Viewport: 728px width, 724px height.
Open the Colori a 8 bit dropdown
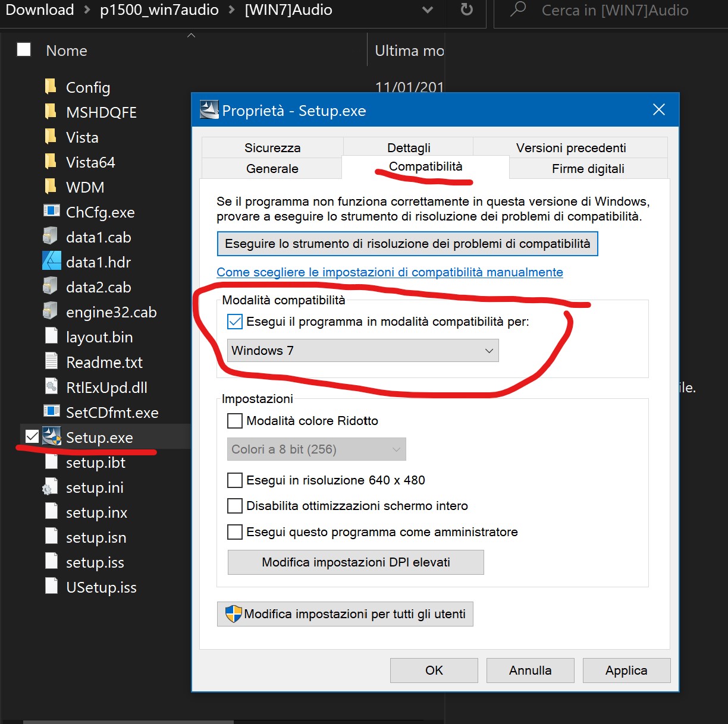[316, 449]
